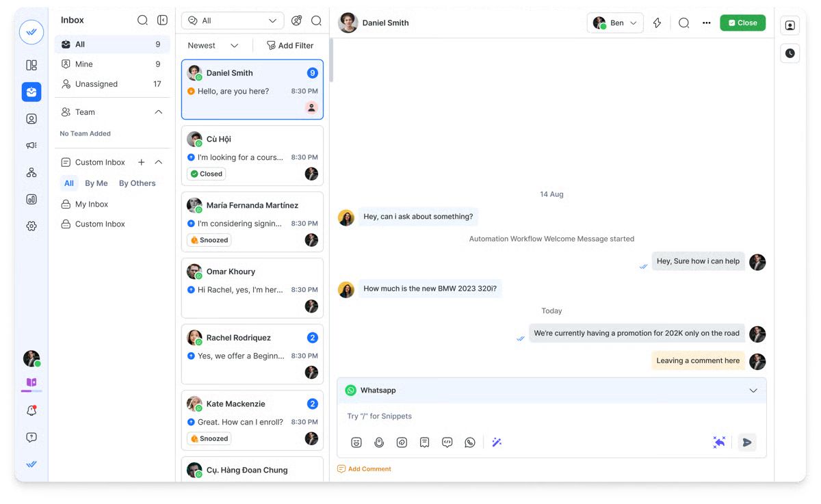
Task: Expand the Whatsapp channel selector chevron
Action: [753, 390]
